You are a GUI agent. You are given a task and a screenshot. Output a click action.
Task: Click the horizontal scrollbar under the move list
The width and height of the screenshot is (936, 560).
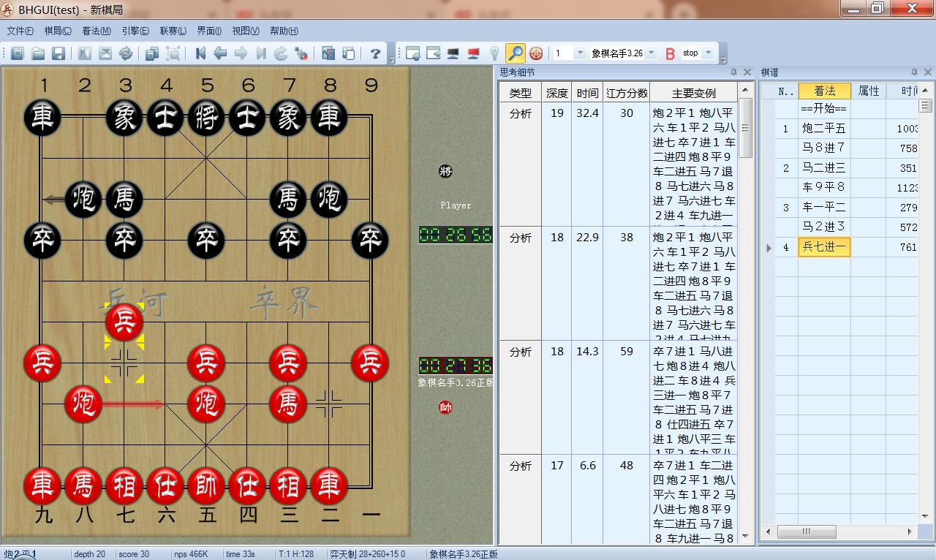[807, 531]
